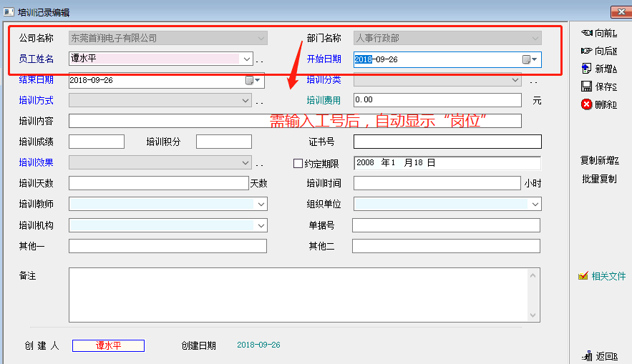Expand the 员工姓名 dropdown
This screenshot has width=632, height=364.
(x=247, y=59)
